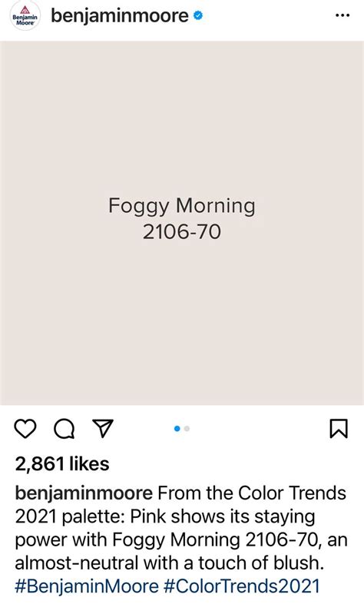Tap the caption text about Color Trends palette
Image resolution: width=364 pixels, height=614 pixels.
pos(180,528)
